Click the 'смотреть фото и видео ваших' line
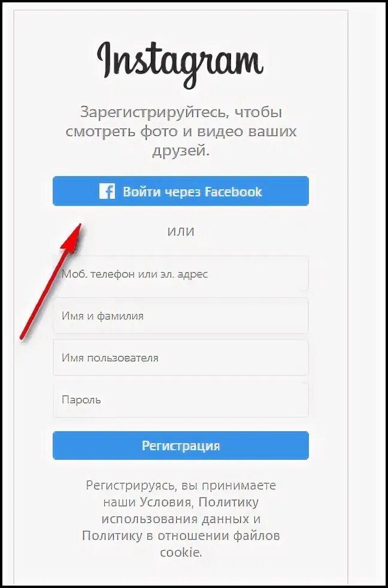This screenshot has width=388, height=588. pyautogui.click(x=181, y=132)
